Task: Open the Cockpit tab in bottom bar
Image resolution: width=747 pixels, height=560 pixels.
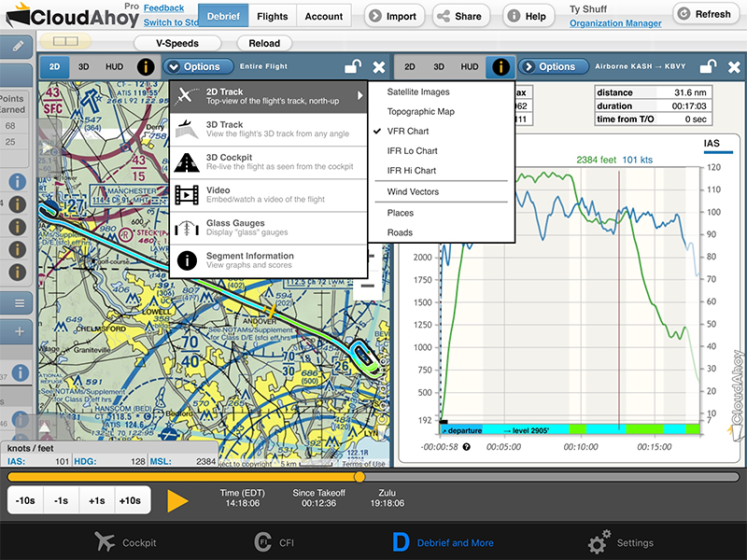Action: tap(125, 542)
